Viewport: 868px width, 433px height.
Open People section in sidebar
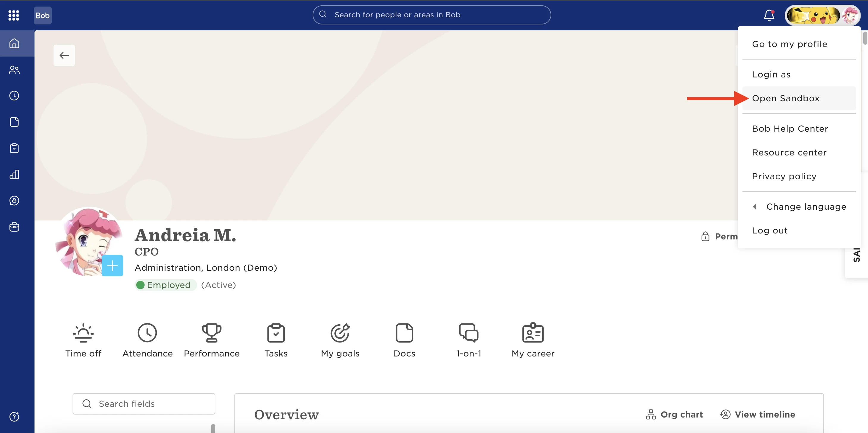click(x=14, y=70)
